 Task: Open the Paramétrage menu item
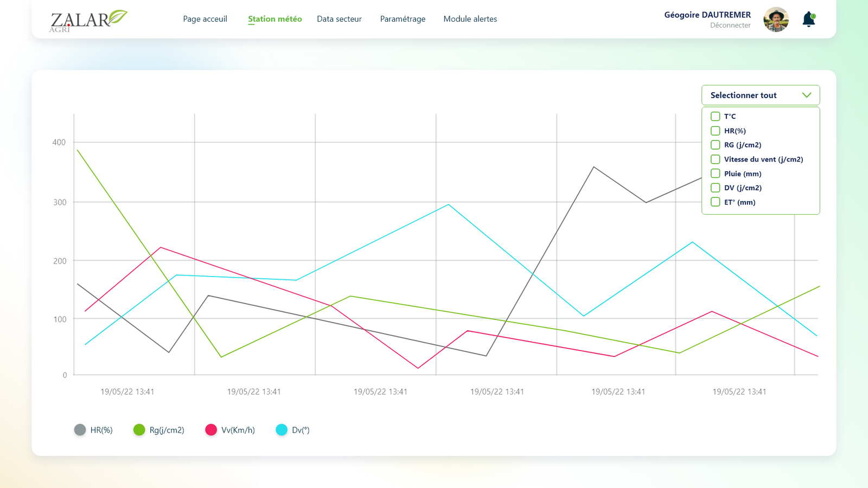pos(403,19)
